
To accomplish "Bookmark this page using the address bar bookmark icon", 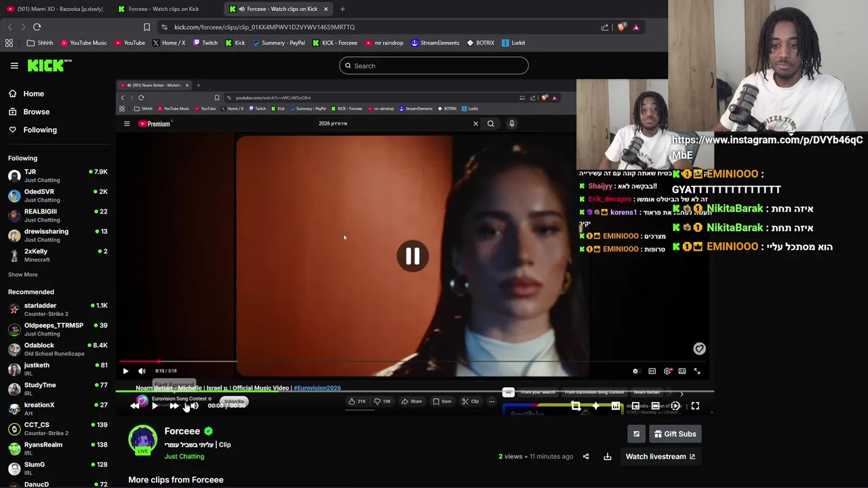I will click(x=146, y=27).
